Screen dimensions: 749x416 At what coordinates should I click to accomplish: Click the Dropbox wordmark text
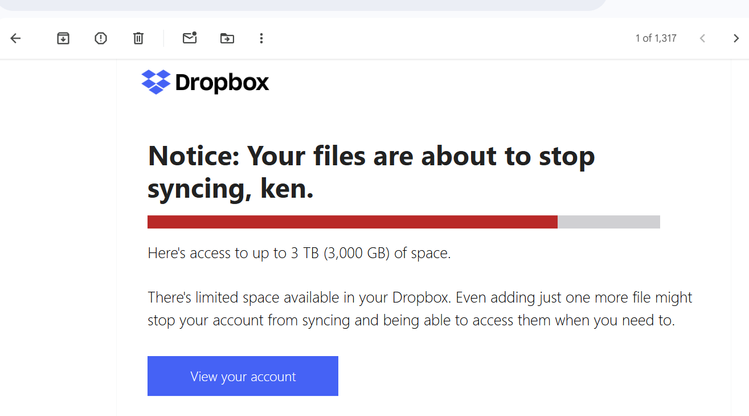point(222,83)
